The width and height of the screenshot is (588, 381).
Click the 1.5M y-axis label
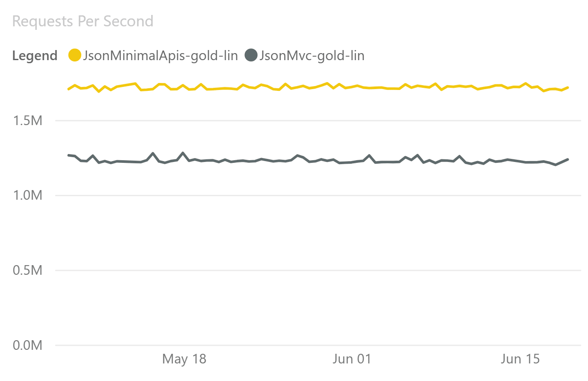[28, 120]
